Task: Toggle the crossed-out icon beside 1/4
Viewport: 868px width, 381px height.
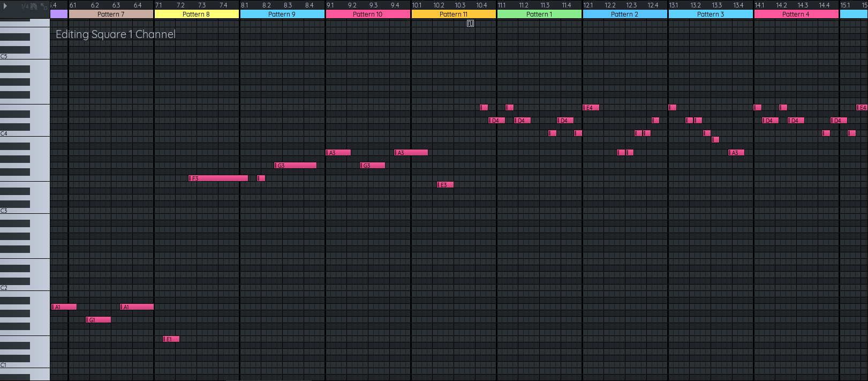Action: click(x=34, y=6)
